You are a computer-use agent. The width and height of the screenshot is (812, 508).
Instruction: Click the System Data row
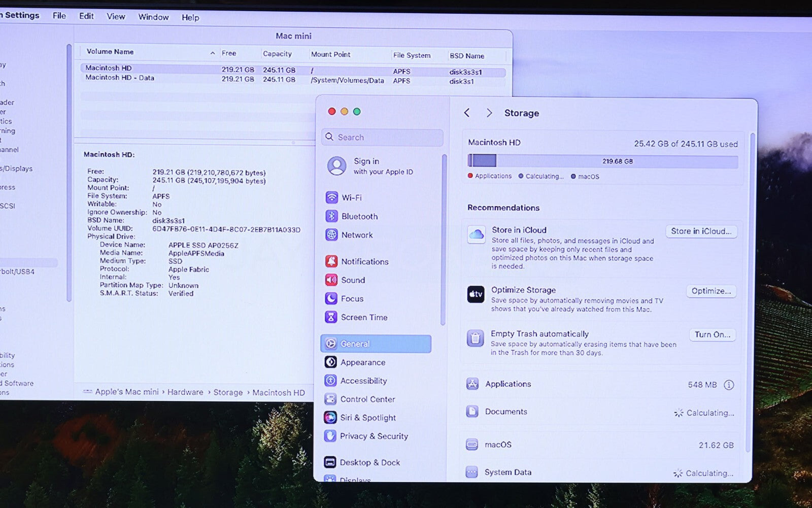(600, 472)
